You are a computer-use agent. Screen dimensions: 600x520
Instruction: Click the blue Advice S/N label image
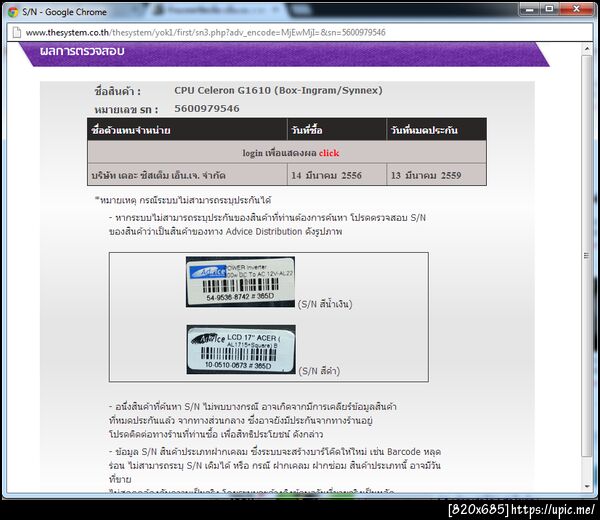pos(240,282)
